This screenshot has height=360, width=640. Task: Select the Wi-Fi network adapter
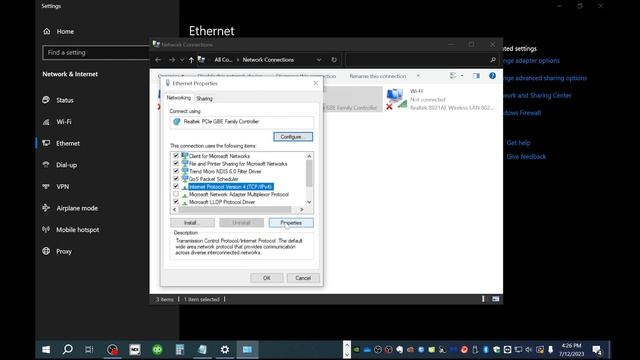(x=440, y=99)
